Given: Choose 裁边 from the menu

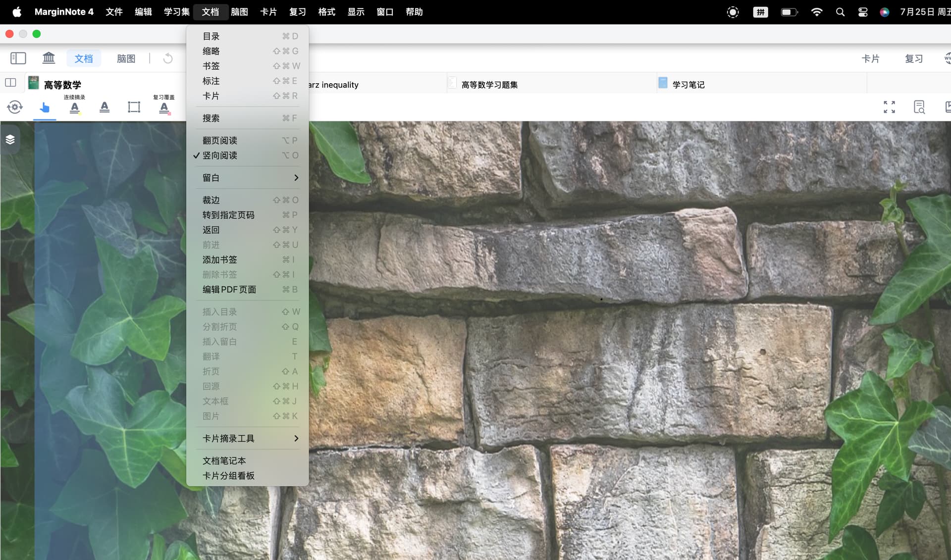Looking at the screenshot, I should pos(247,200).
